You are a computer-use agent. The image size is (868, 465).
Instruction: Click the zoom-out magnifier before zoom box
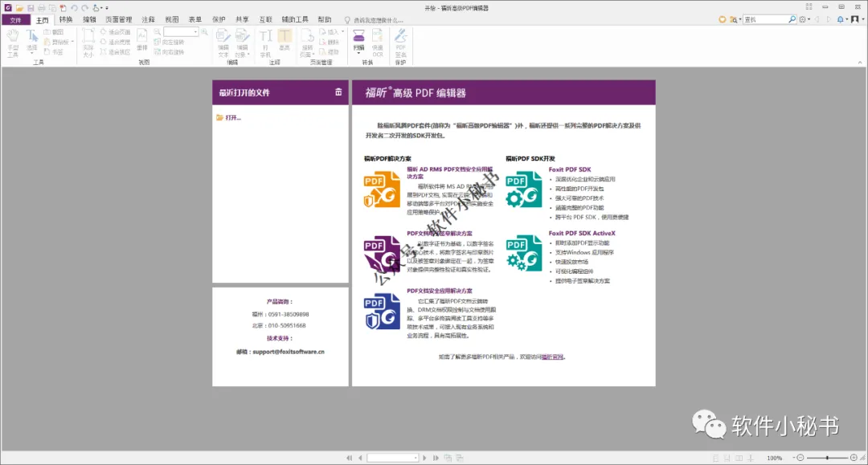coord(158,32)
